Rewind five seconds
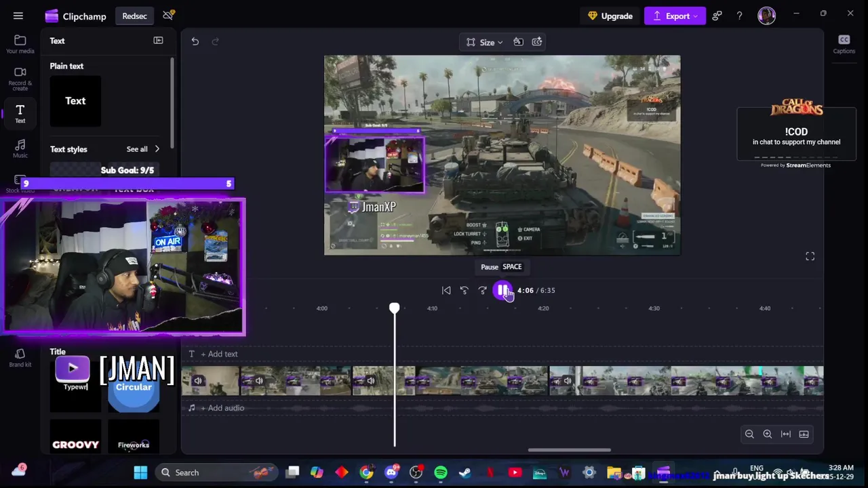This screenshot has height=488, width=868. (x=465, y=290)
